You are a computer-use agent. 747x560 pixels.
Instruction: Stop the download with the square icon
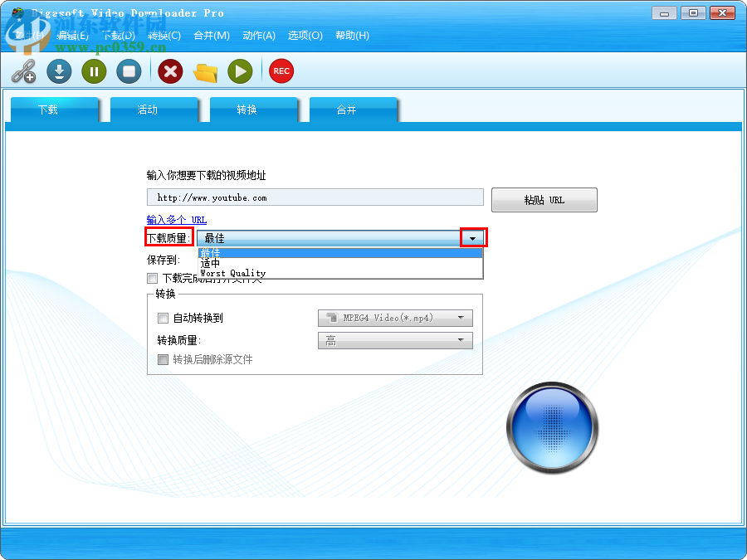point(129,72)
